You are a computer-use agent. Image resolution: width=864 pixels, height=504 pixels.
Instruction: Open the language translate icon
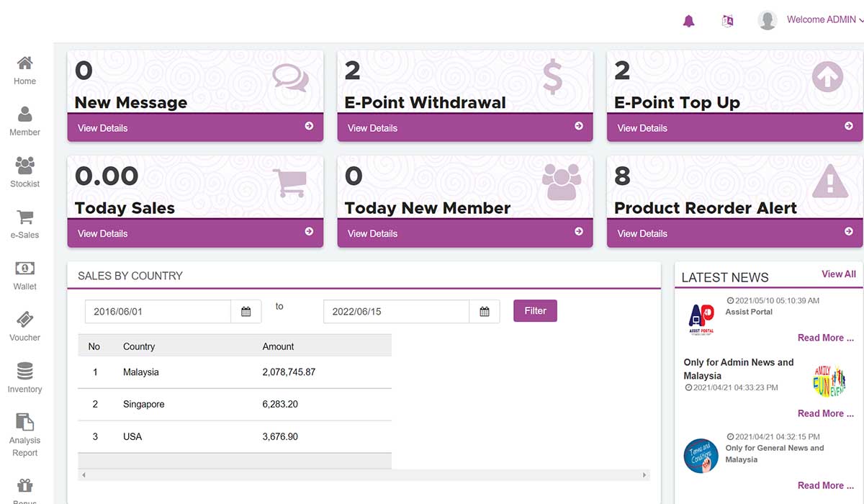[x=727, y=21]
